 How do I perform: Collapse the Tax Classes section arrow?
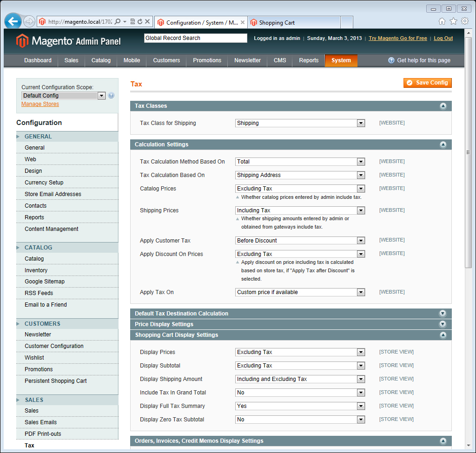click(443, 106)
